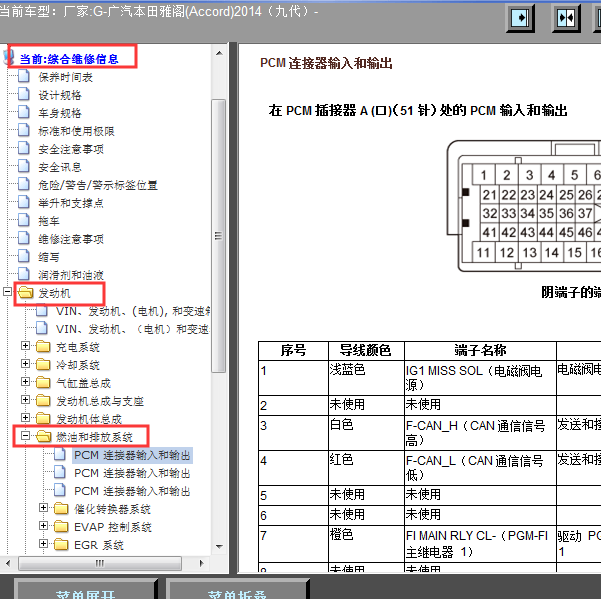The image size is (601, 599).
Task: Click the vertical scrollbar thumb in tree
Action: point(218,235)
